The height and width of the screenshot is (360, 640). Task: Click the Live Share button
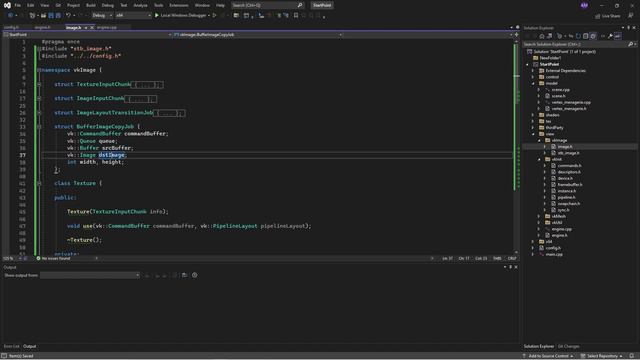tap(608, 16)
